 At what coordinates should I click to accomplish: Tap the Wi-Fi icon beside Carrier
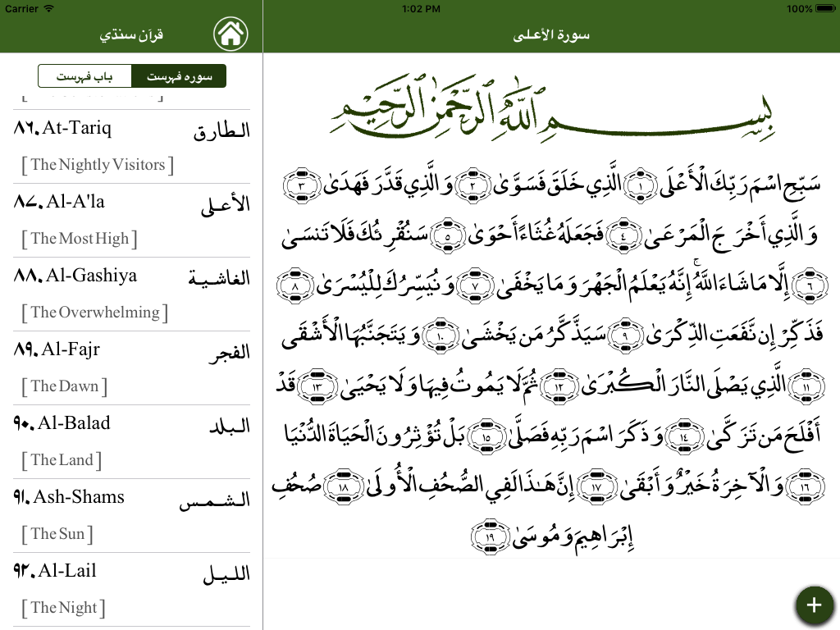48,8
